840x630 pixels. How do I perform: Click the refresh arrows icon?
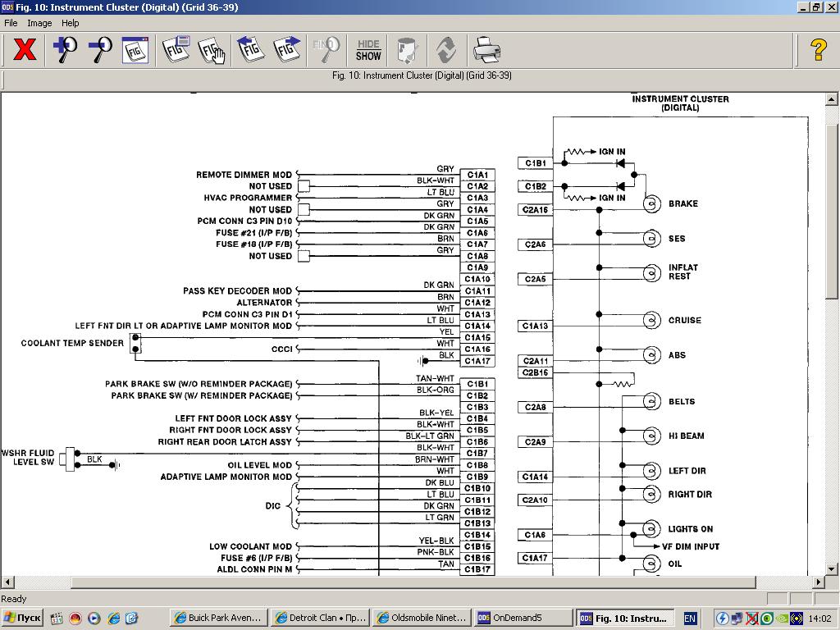pyautogui.click(x=447, y=50)
